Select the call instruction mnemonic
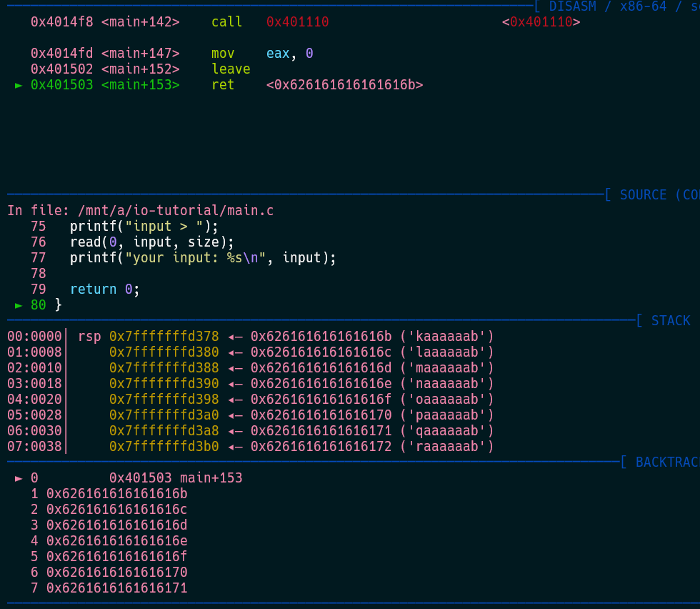This screenshot has height=609, width=700. [x=227, y=22]
